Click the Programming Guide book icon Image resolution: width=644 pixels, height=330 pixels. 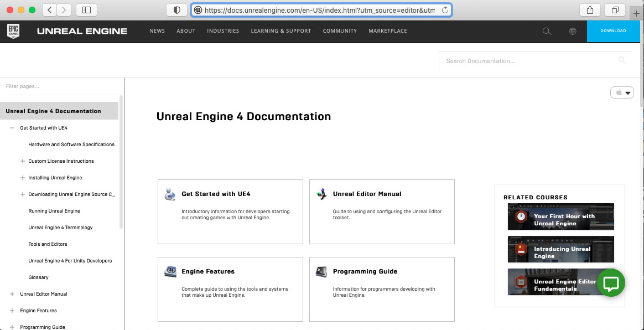click(x=321, y=272)
